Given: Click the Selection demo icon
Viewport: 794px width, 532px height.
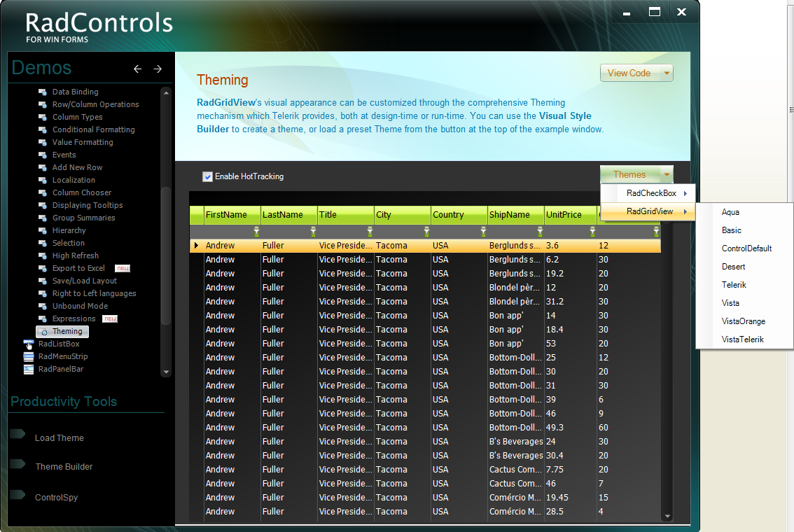Looking at the screenshot, I should click(43, 244).
